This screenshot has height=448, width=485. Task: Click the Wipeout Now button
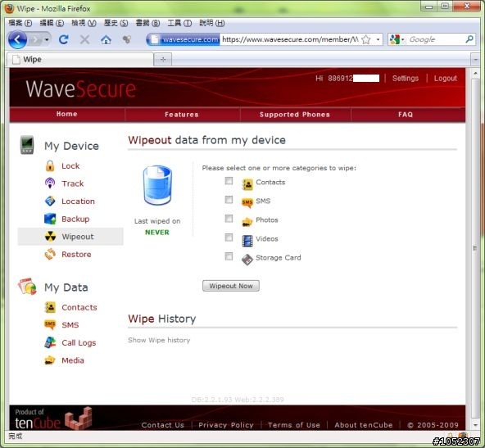(x=231, y=286)
